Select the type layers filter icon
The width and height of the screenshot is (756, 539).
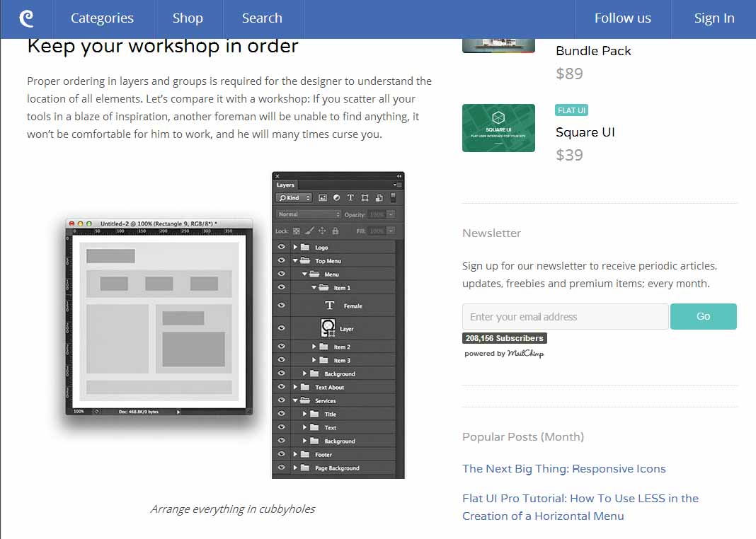[350, 198]
